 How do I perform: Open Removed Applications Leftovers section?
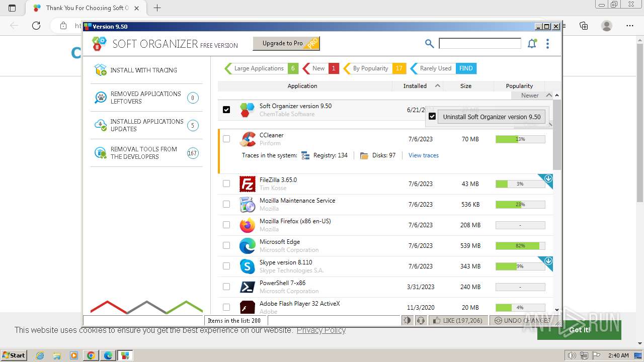(146, 98)
